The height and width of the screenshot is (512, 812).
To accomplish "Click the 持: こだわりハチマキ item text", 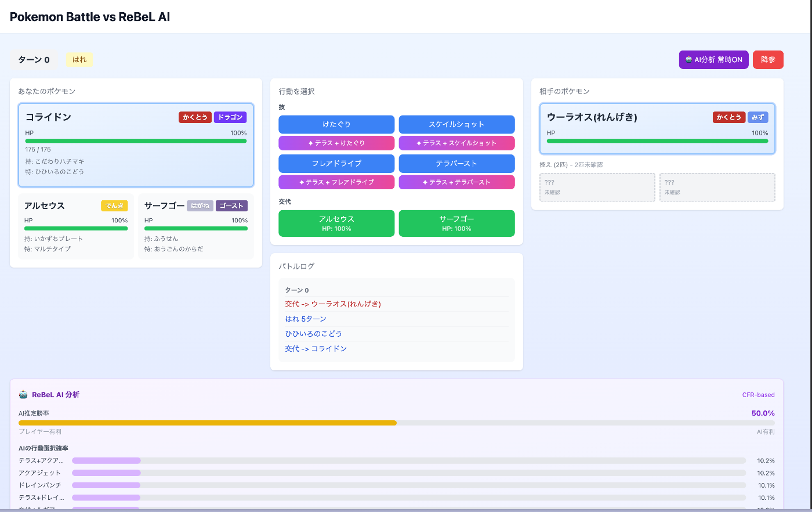I will point(55,161).
